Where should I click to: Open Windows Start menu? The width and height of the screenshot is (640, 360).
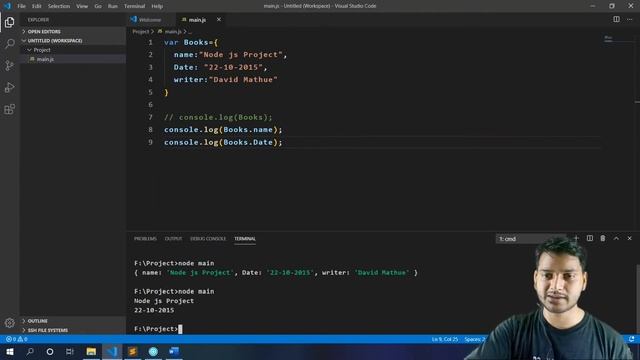[9, 351]
